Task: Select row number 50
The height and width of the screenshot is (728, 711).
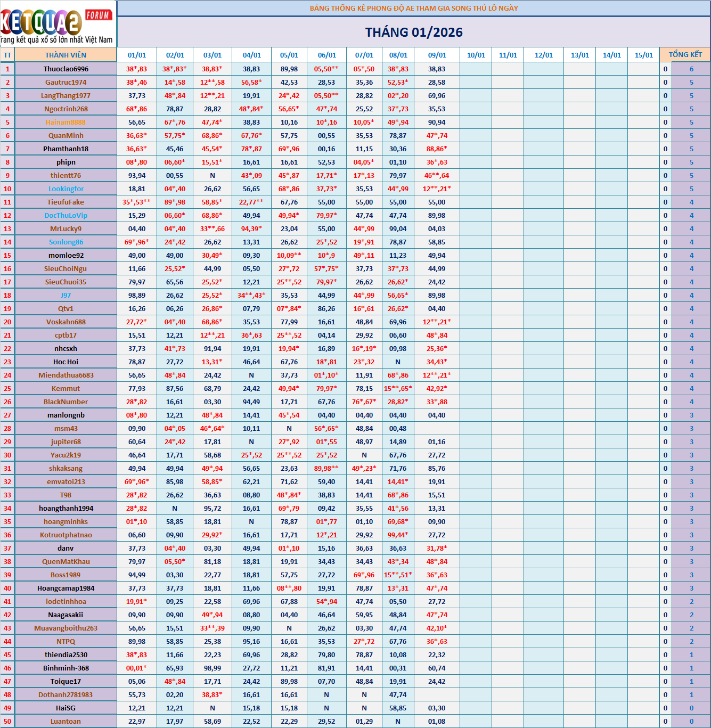Action: click(7, 721)
